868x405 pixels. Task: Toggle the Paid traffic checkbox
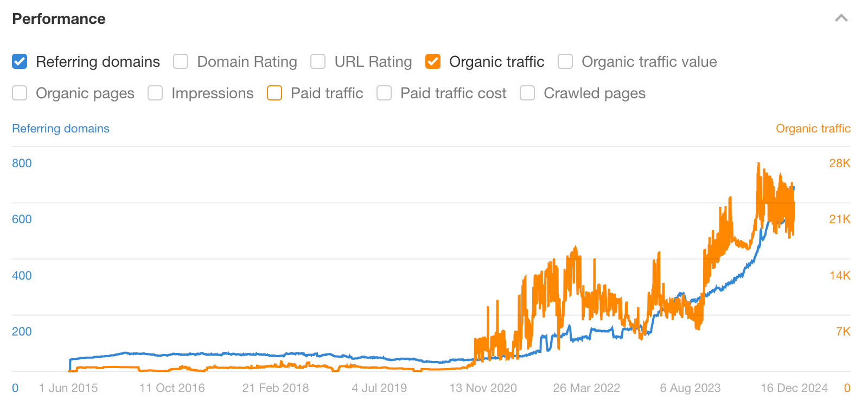click(275, 93)
